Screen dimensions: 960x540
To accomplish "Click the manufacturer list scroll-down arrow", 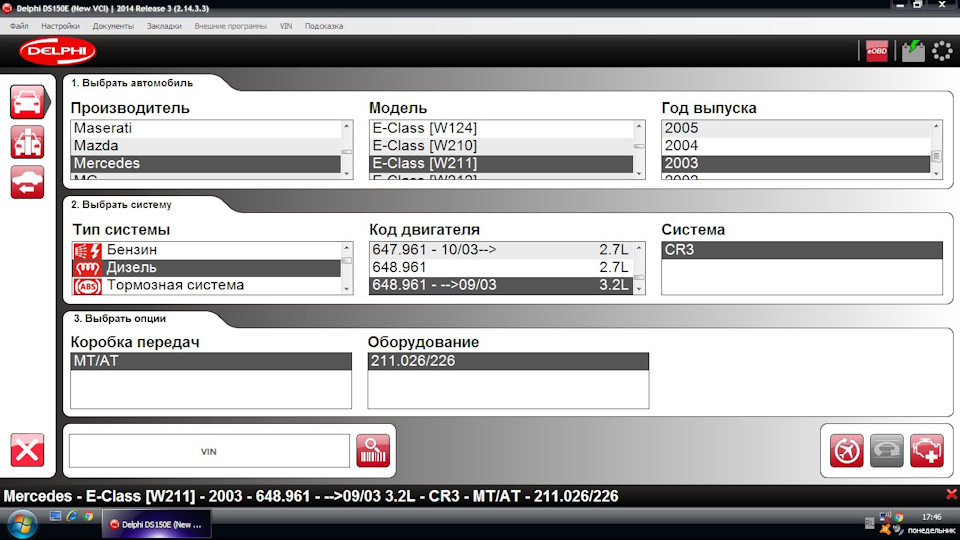I will coord(347,173).
